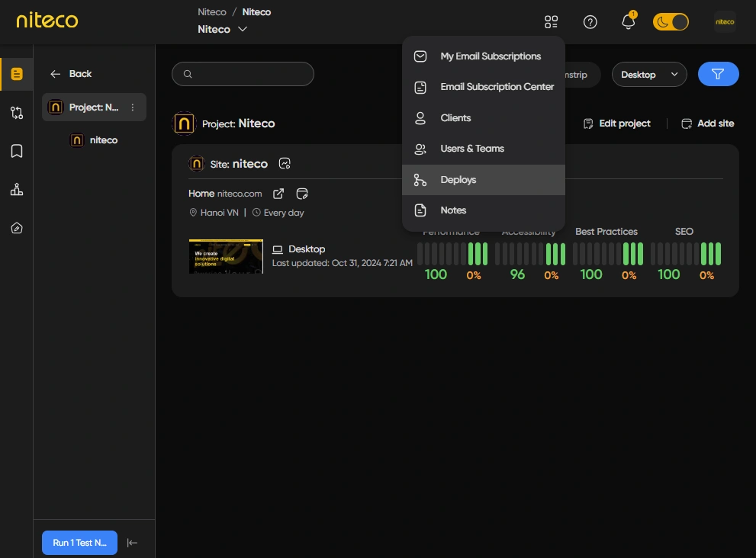Viewport: 756px width, 558px height.
Task: Open niteco.com external link icon
Action: (x=278, y=194)
